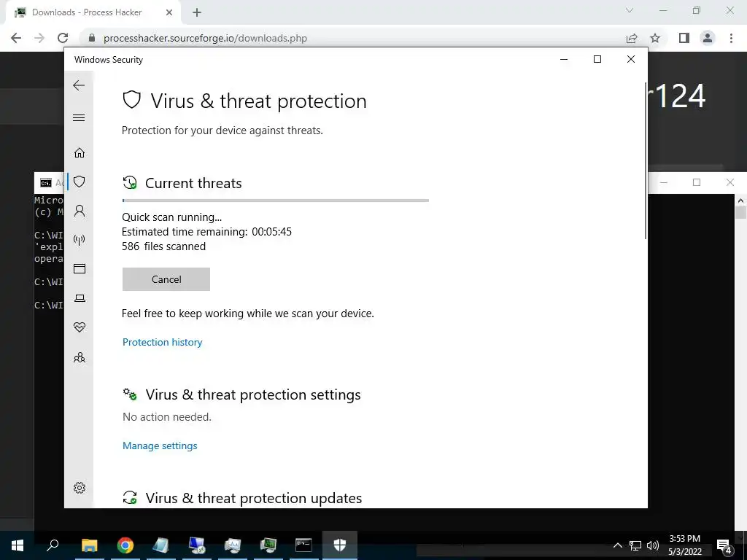Open the Windows Start menu
Viewport: 747px width, 560px height.
click(18, 545)
